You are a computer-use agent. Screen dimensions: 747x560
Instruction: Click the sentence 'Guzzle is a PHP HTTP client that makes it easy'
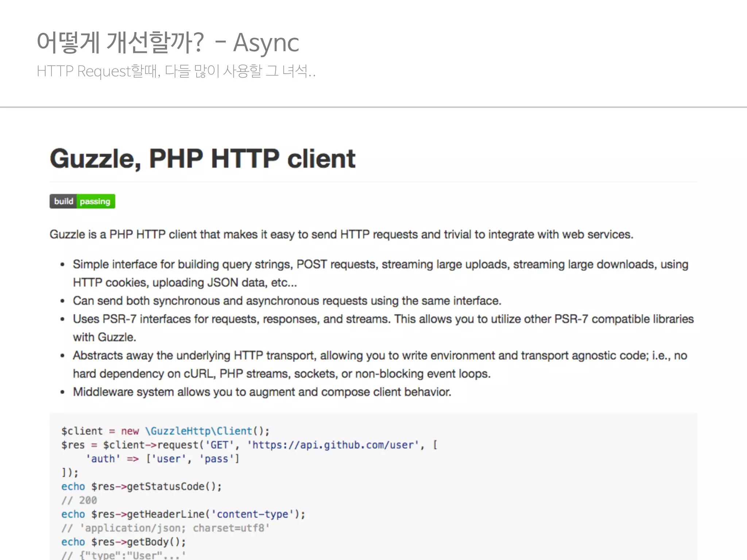(341, 234)
